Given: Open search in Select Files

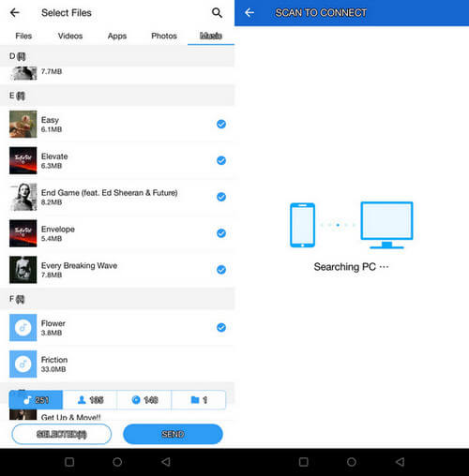Looking at the screenshot, I should click(x=217, y=13).
